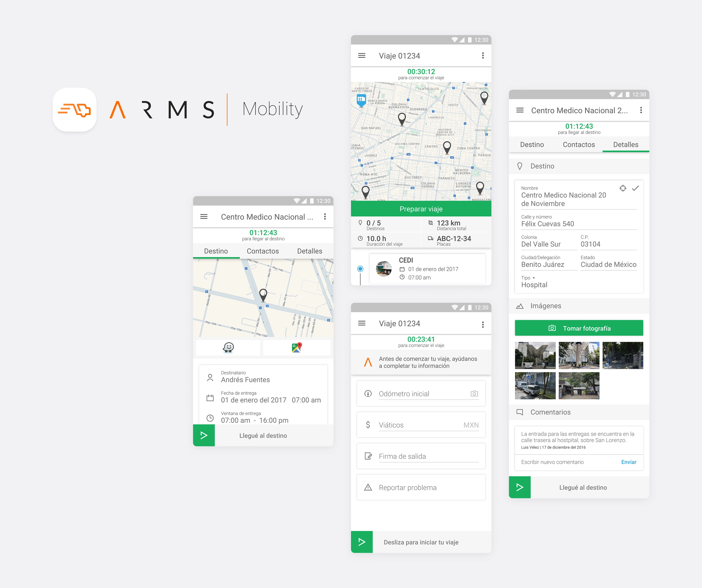Image resolution: width=702 pixels, height=588 pixels.
Task: Select the CEDI stop radio button
Action: [360, 269]
